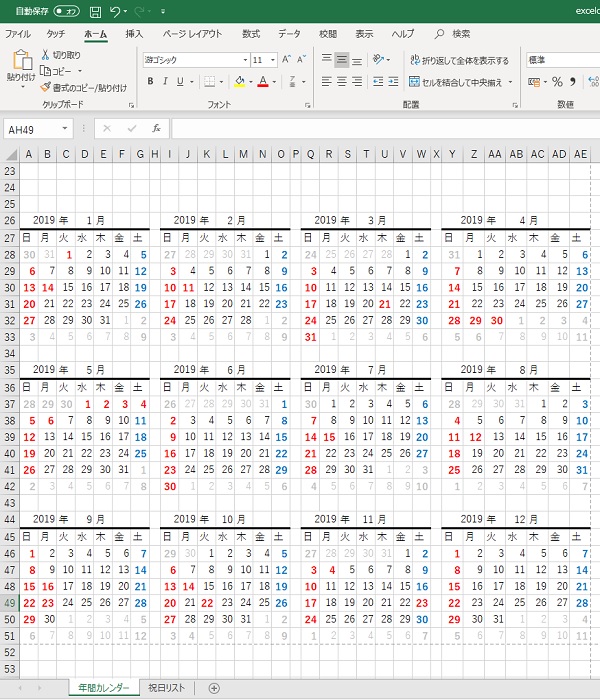The height and width of the screenshot is (700, 600).
Task: Click the accounting currency format icon
Action: [534, 82]
